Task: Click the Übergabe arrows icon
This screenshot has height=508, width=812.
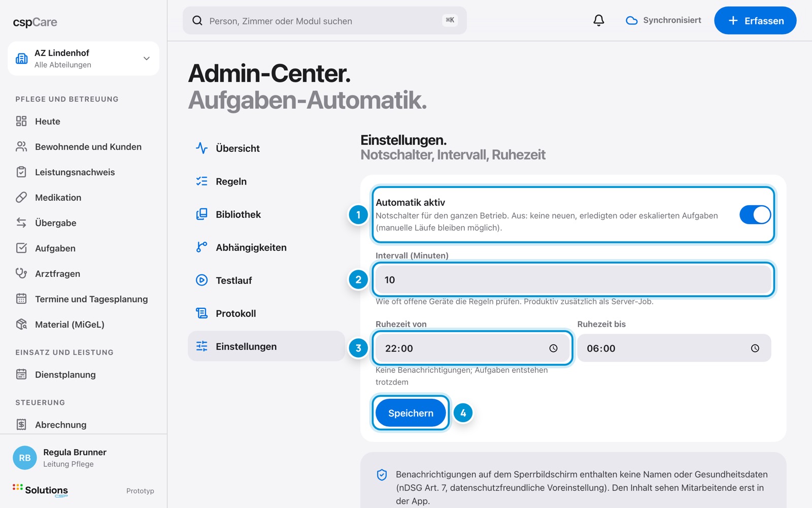Action: [x=21, y=223]
